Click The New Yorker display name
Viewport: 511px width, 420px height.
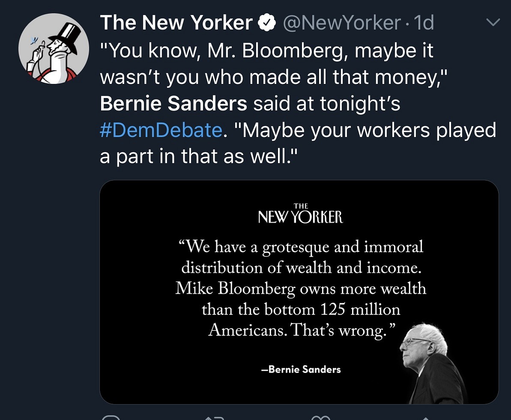(x=176, y=23)
